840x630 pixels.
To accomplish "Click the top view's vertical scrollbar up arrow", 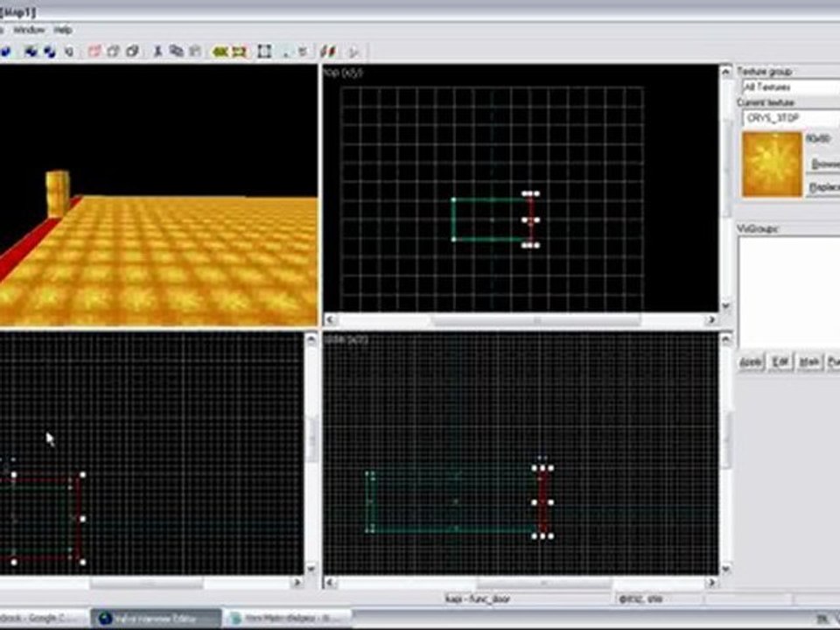I will click(726, 72).
